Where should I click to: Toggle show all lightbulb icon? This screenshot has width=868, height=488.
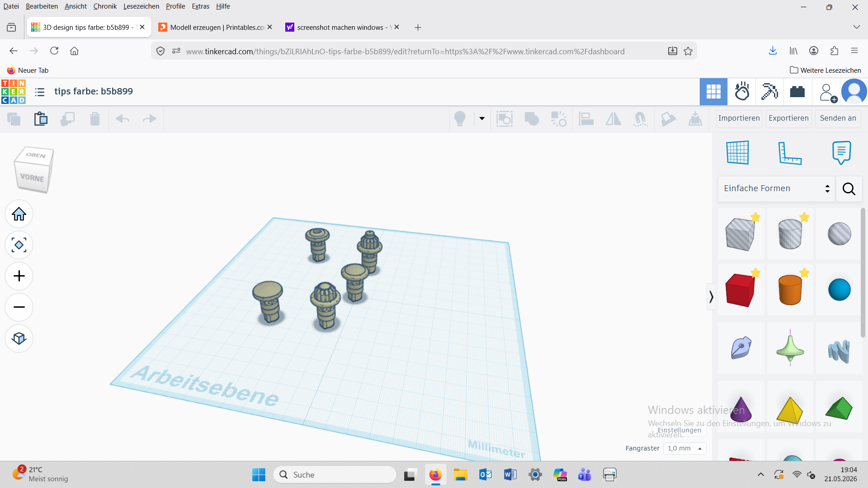[x=460, y=119]
